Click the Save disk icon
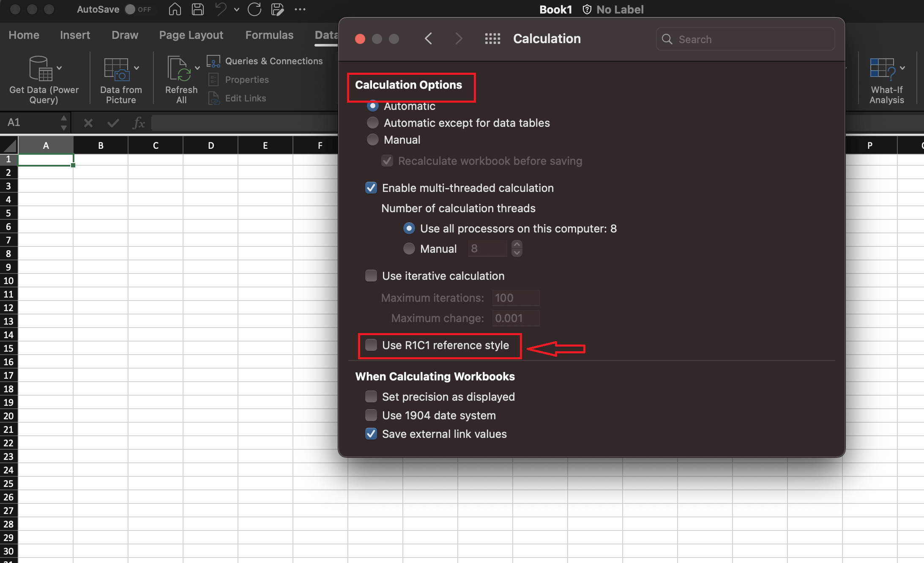Viewport: 924px width, 563px height. [198, 9]
